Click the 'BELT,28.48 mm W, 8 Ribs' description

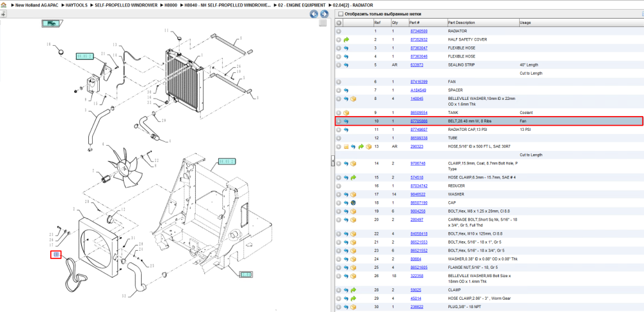[x=471, y=121]
